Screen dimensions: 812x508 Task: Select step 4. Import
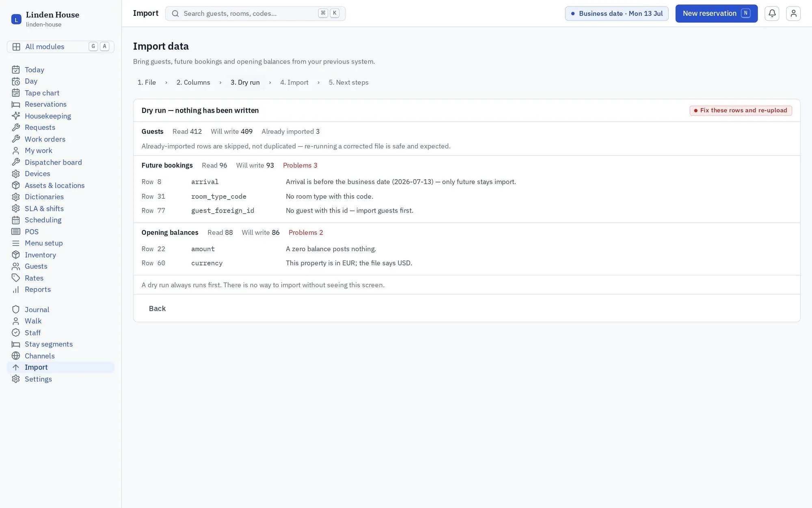(294, 82)
